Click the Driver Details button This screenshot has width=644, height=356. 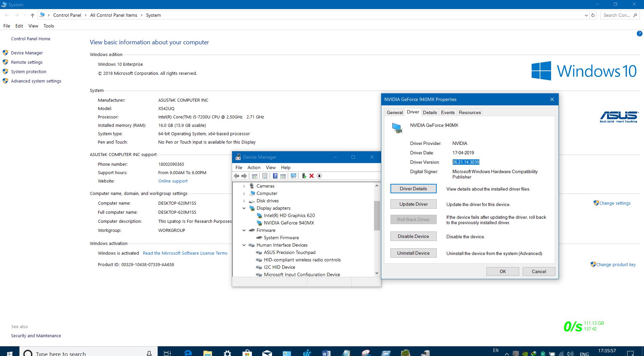click(x=413, y=189)
